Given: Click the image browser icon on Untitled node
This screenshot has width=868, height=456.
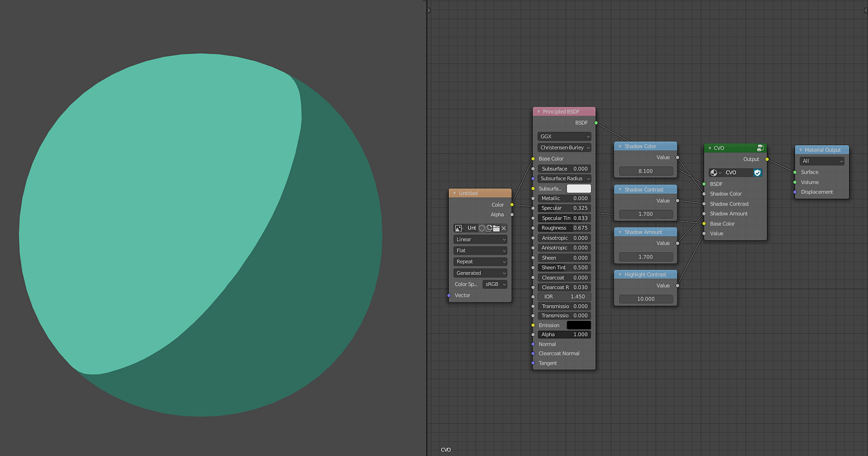Looking at the screenshot, I should pyautogui.click(x=457, y=228).
